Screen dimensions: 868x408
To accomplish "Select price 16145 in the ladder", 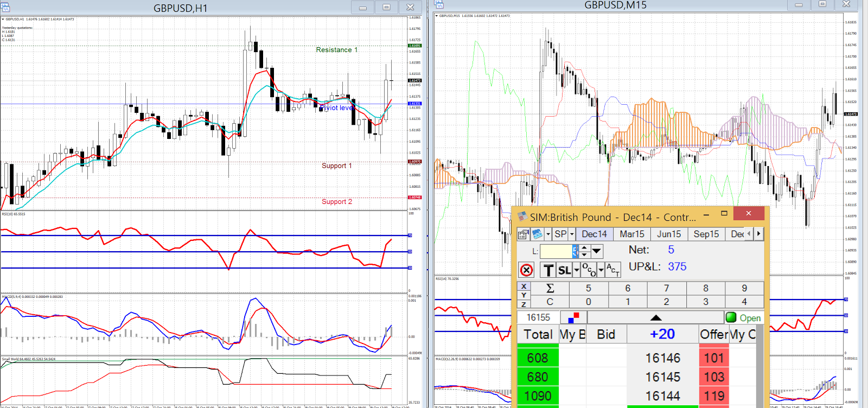I will tap(662, 377).
